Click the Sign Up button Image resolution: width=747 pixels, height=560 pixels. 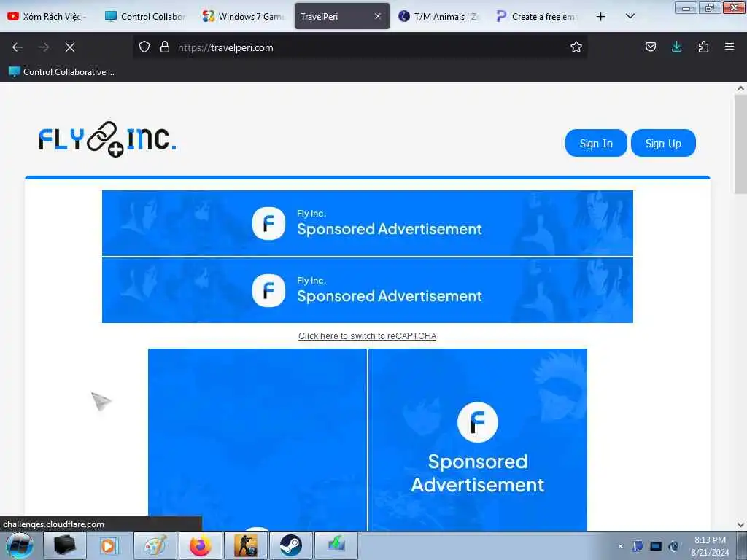pos(663,143)
